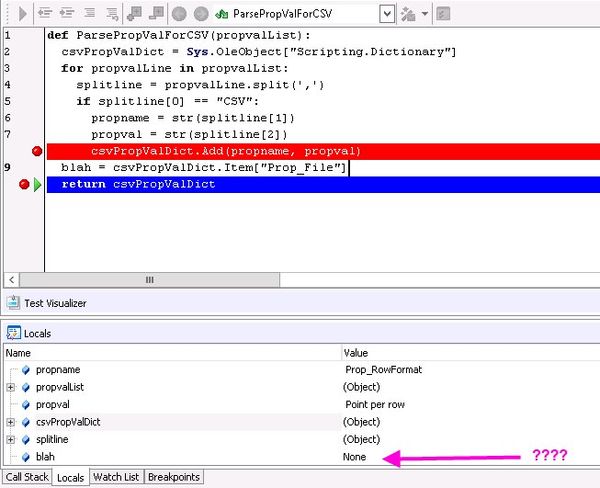Screen dimensions: 600x488
Task: Expand the splitline variable node
Action: coord(11,439)
